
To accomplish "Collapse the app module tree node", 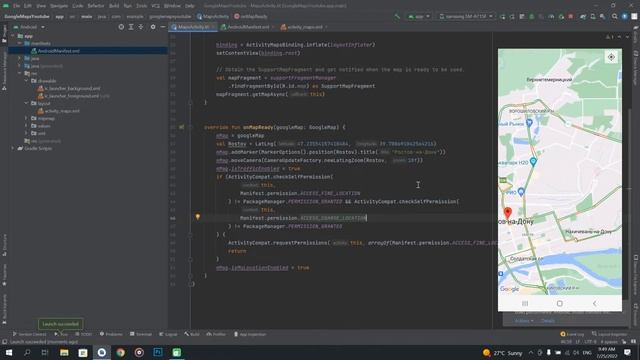I will click(13, 36).
